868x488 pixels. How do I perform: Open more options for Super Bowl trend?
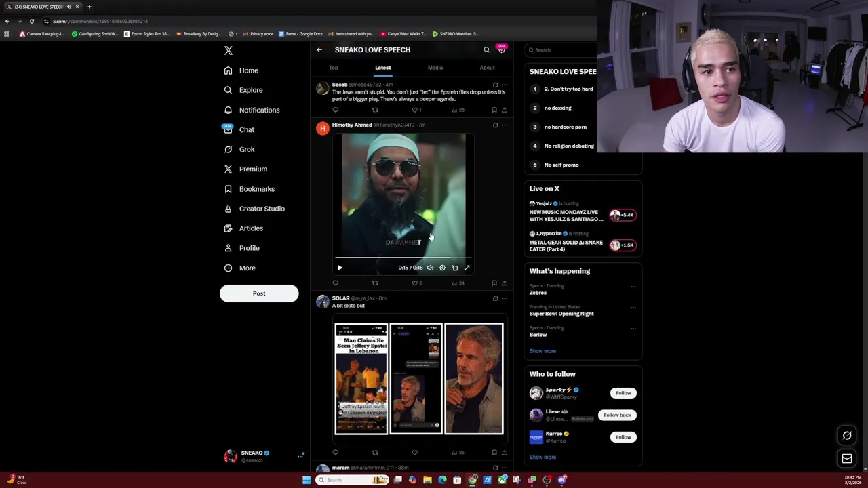(x=633, y=308)
